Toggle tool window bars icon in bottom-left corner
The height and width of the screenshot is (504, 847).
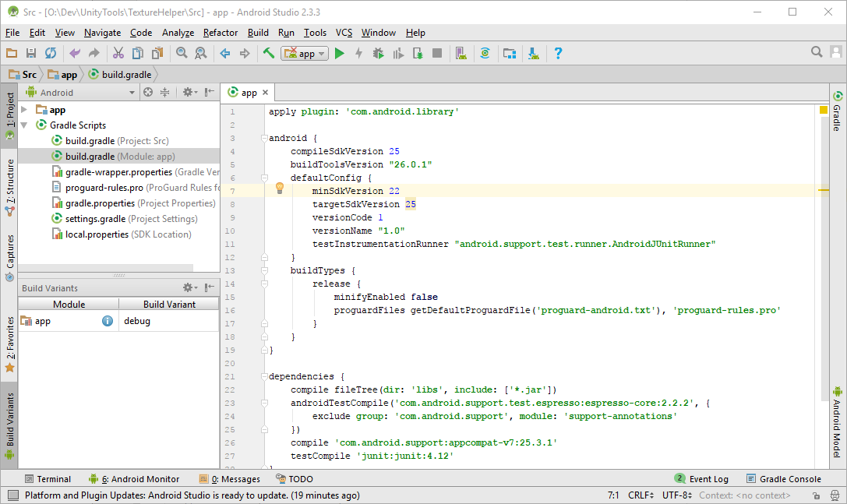coord(13,495)
